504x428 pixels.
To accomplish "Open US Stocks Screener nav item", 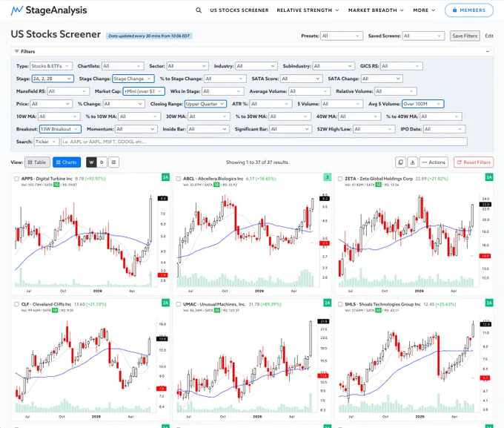I will tap(239, 10).
